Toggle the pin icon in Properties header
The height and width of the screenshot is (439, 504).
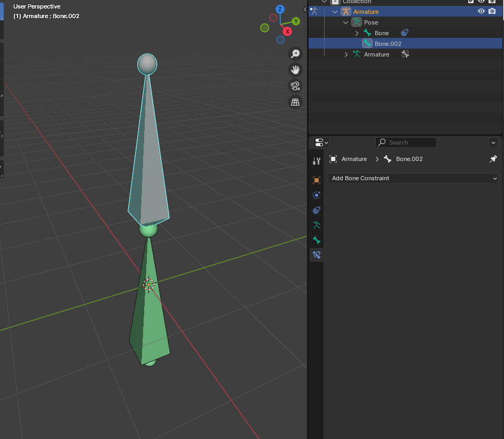[x=493, y=159]
